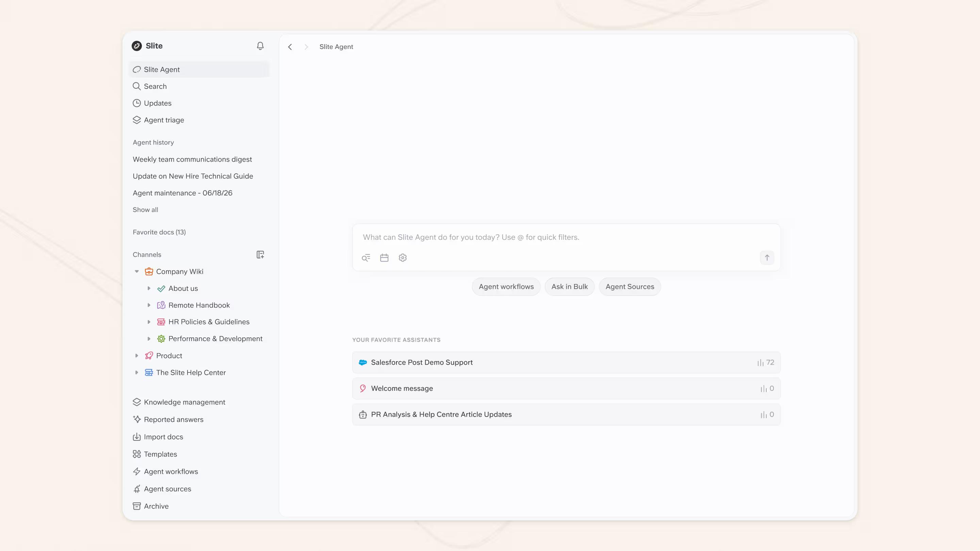The height and width of the screenshot is (551, 980).
Task: Open Slite Agent in sidebar
Action: [x=199, y=70]
